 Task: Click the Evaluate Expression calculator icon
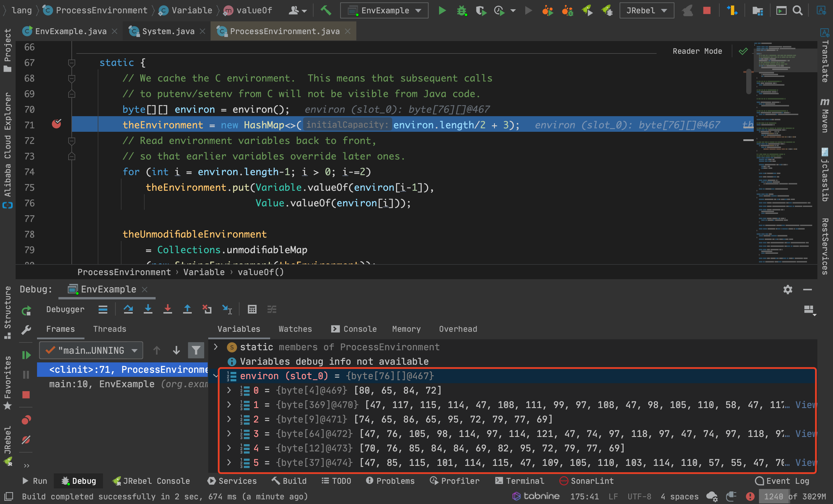[252, 309]
